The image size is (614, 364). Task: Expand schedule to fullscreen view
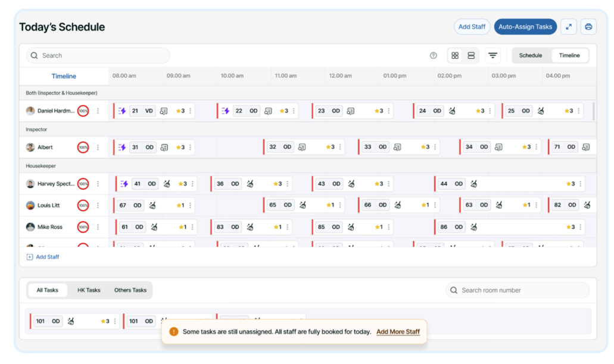click(x=569, y=27)
